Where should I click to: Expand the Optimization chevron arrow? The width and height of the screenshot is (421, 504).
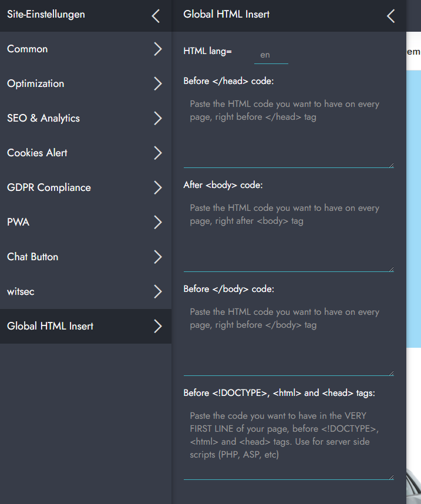157,84
